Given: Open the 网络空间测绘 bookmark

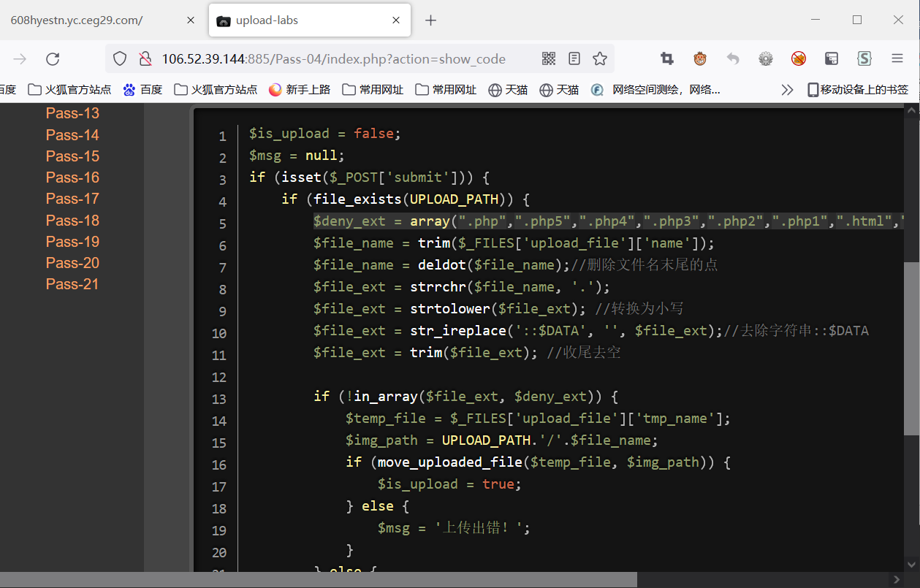Looking at the screenshot, I should [x=655, y=90].
